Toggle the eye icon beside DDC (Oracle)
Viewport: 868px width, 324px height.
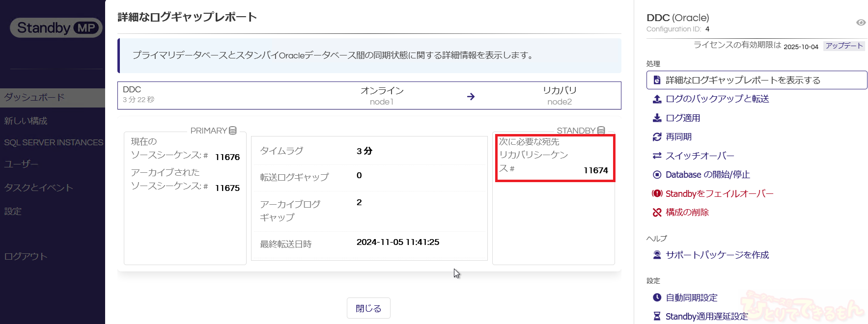(861, 23)
